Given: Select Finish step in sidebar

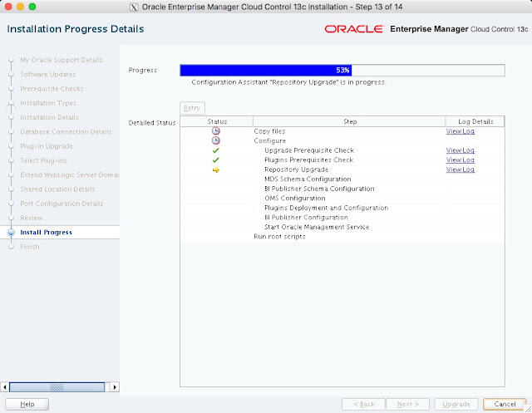Looking at the screenshot, I should coord(30,247).
